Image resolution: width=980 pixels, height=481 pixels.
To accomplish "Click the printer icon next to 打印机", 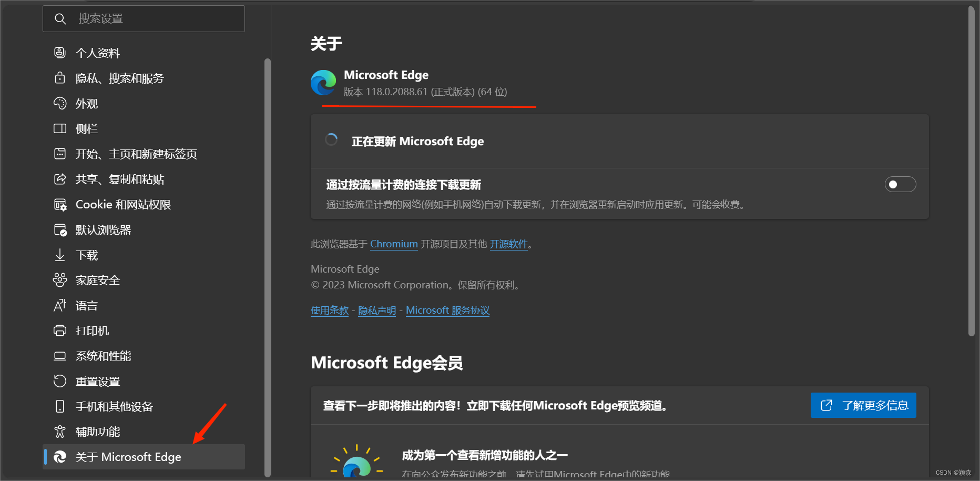I will 60,330.
